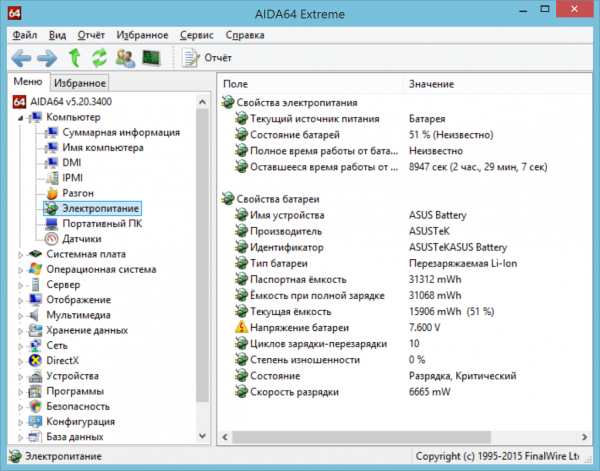This screenshot has height=471, width=600.
Task: Select Имя компьютера in the tree
Action: click(103, 148)
